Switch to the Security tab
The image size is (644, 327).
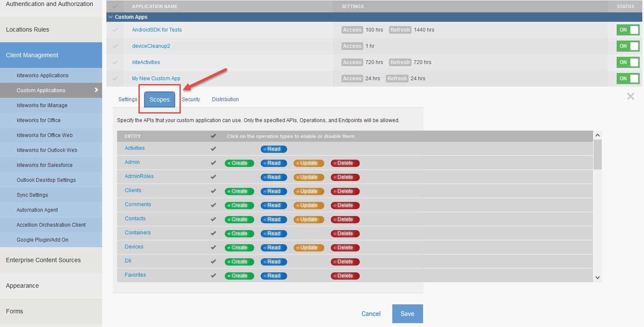191,99
